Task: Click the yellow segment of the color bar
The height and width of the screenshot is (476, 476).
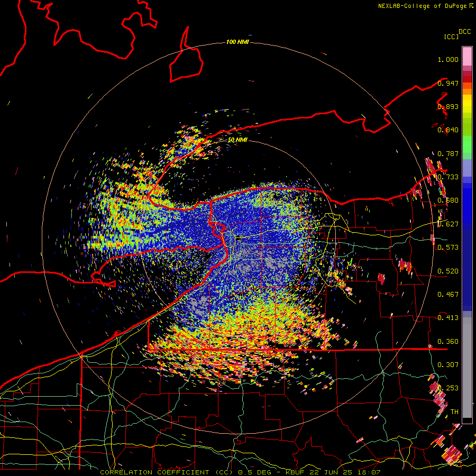Action: 467,104
